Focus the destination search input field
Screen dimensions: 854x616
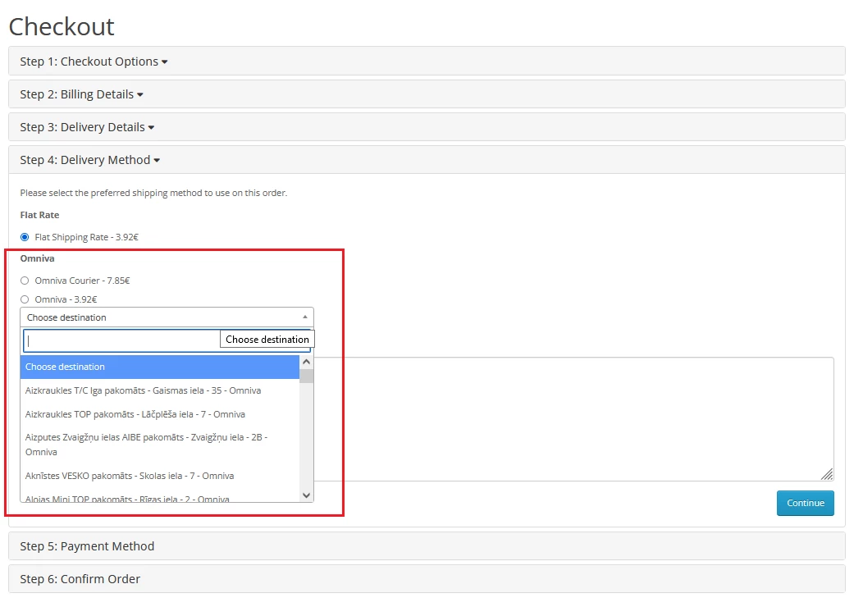121,340
